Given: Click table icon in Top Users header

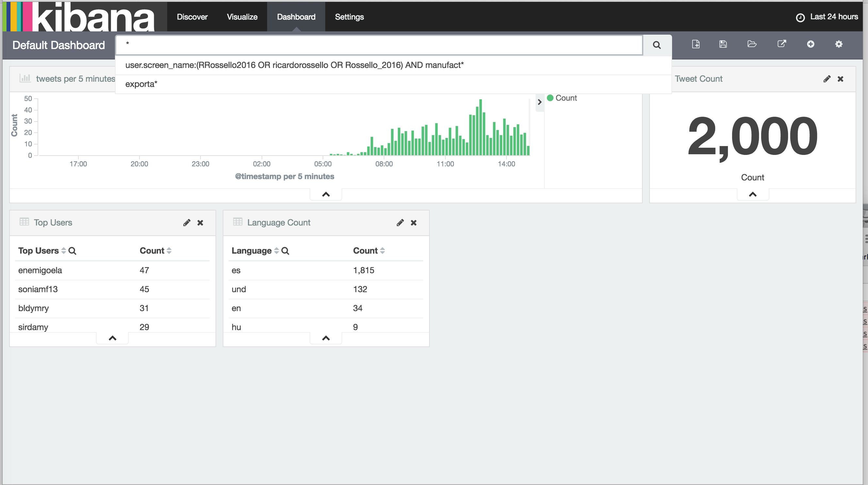Looking at the screenshot, I should click(x=24, y=222).
